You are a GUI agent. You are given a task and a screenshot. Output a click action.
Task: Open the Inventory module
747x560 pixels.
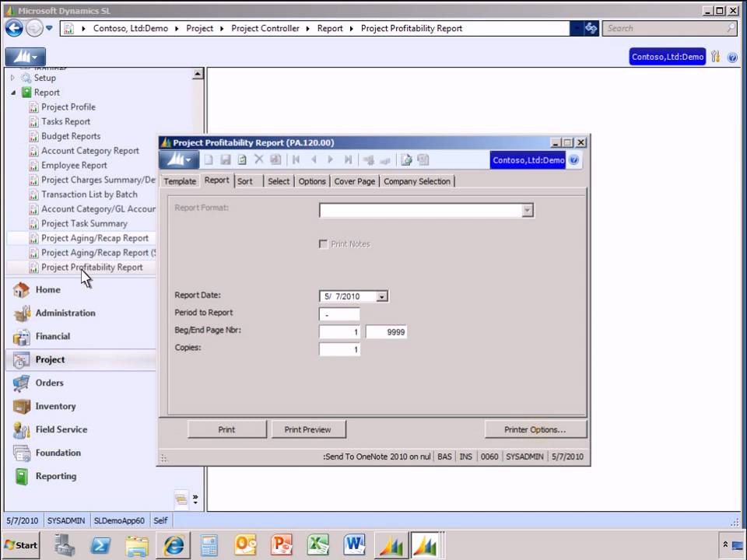55,406
